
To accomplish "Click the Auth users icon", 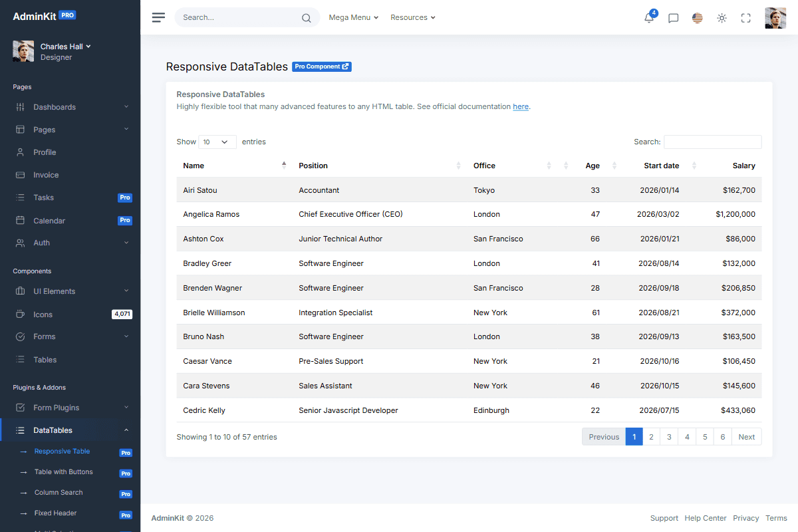I will pos(20,243).
